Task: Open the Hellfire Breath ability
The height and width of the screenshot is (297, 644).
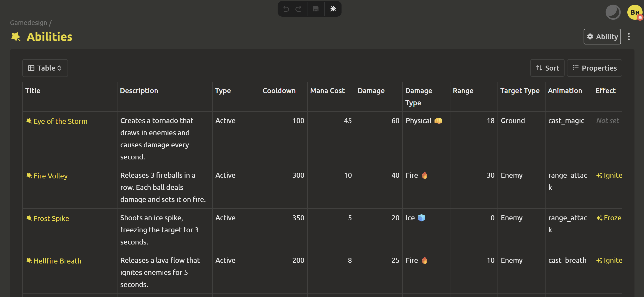Action: pyautogui.click(x=58, y=261)
